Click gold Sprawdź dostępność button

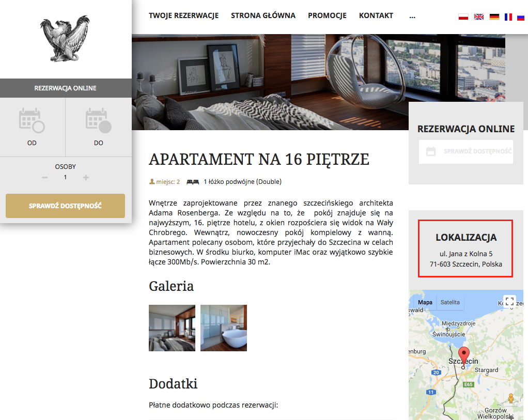coord(65,206)
